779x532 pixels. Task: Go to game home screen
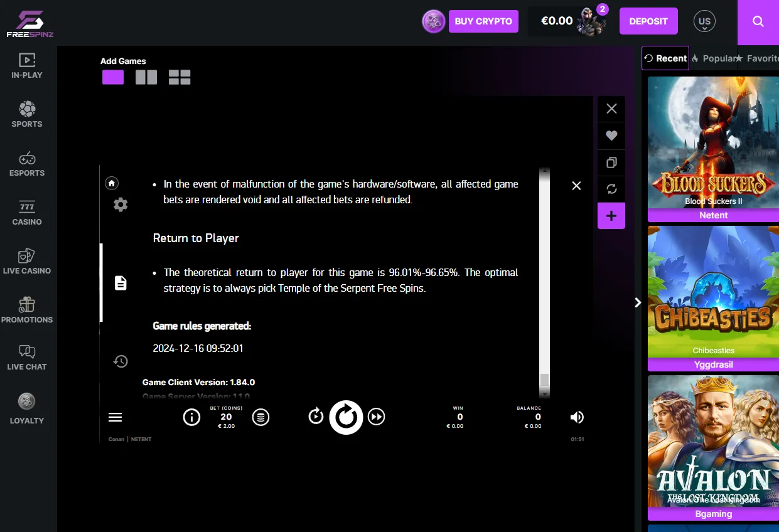coord(112,183)
